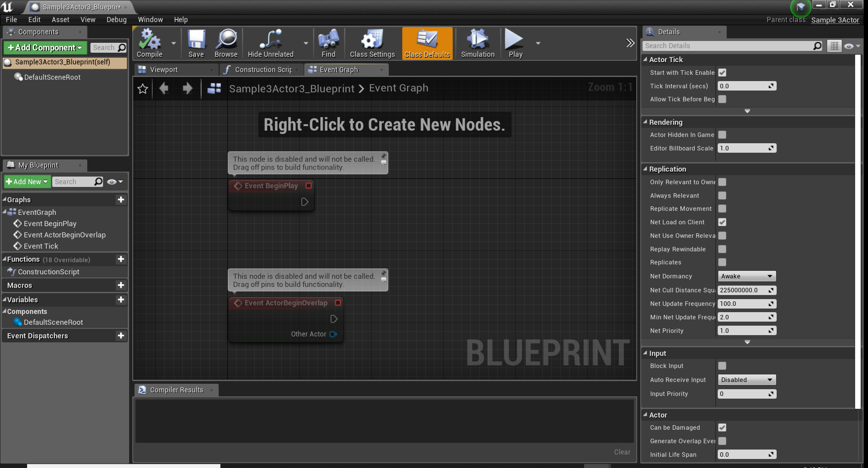Pin the BeginPlay disabled comment bubble

(384, 156)
